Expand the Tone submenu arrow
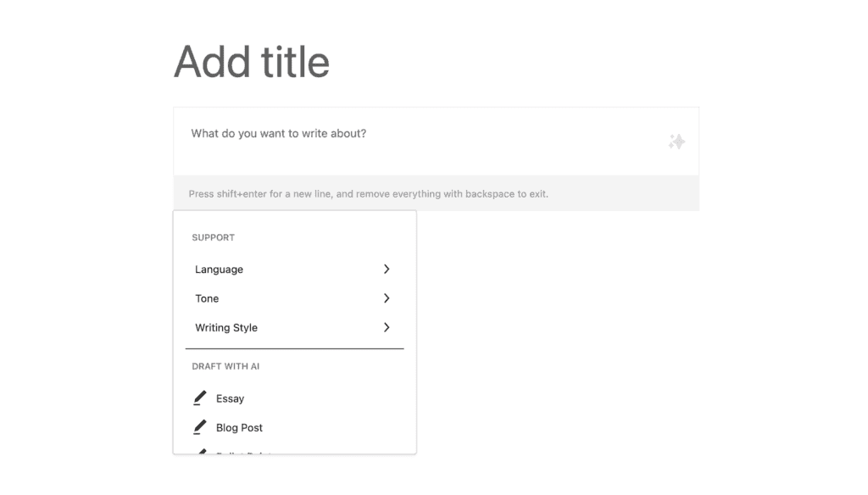Viewport: 868px width, 495px height. [387, 298]
